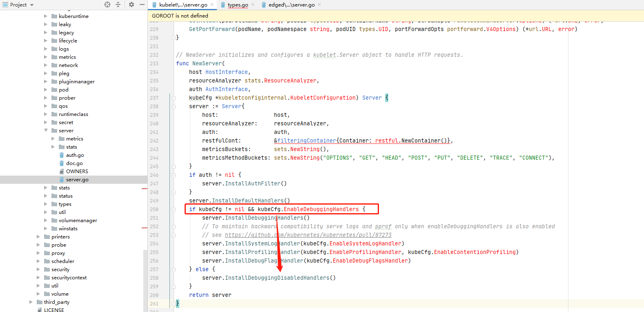Switch to edged\...\server.go tab

pyautogui.click(x=292, y=5)
